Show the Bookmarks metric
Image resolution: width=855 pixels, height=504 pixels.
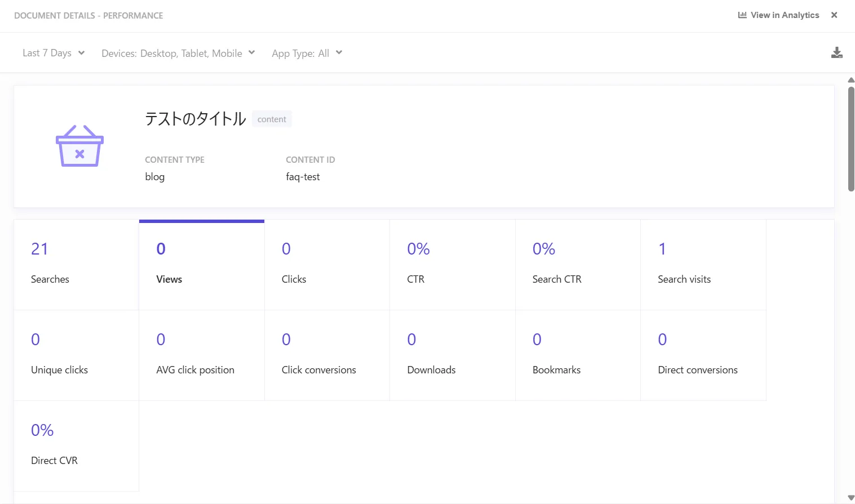578,355
